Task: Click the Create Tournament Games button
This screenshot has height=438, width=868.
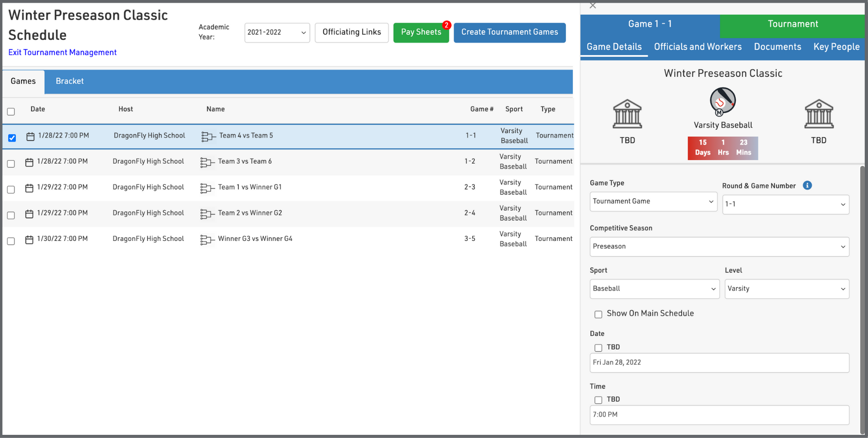Action: [x=509, y=33]
